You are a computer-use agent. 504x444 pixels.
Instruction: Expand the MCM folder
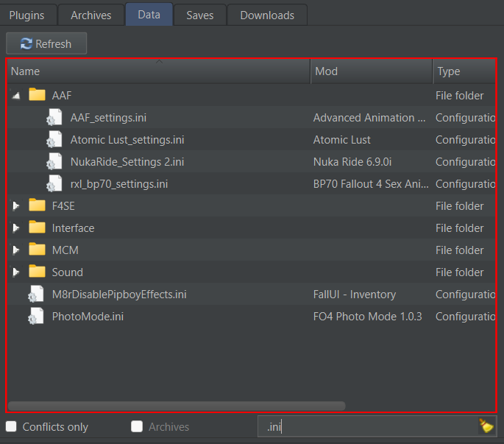[15, 250]
